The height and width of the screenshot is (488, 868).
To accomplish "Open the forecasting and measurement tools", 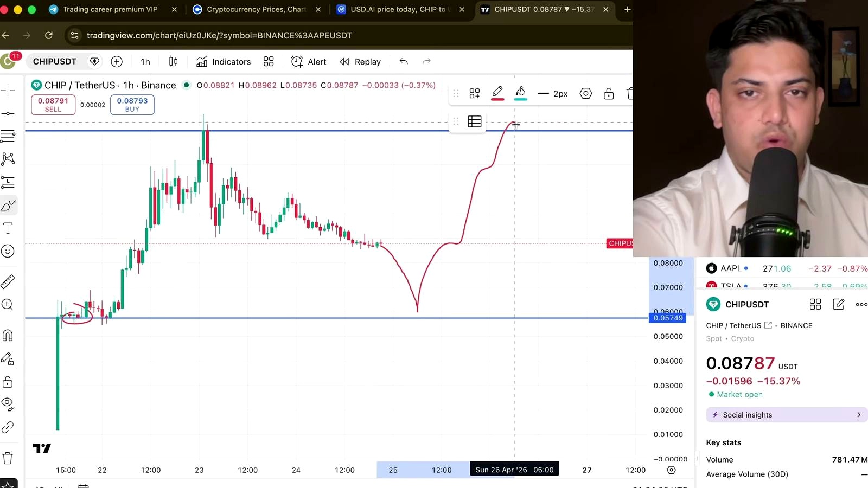I will coord(8,182).
